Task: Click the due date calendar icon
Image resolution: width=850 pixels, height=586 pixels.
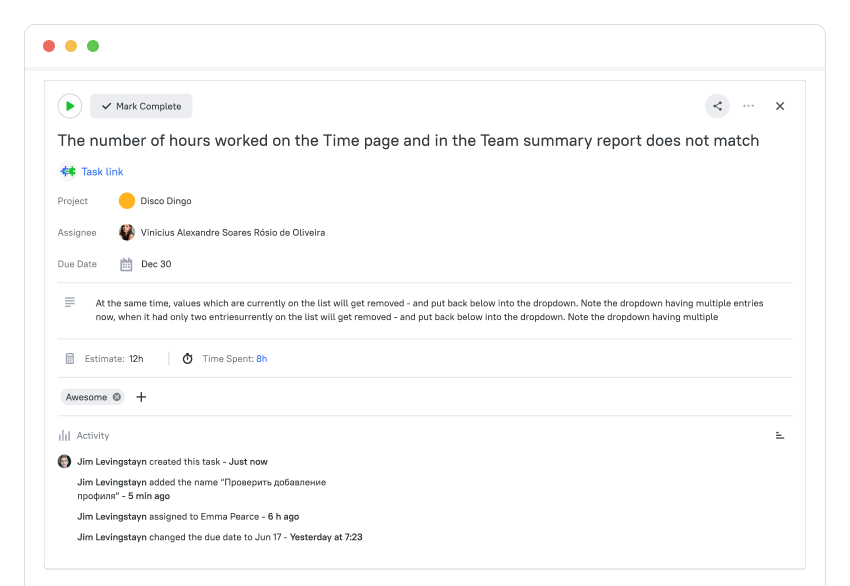Action: click(125, 263)
